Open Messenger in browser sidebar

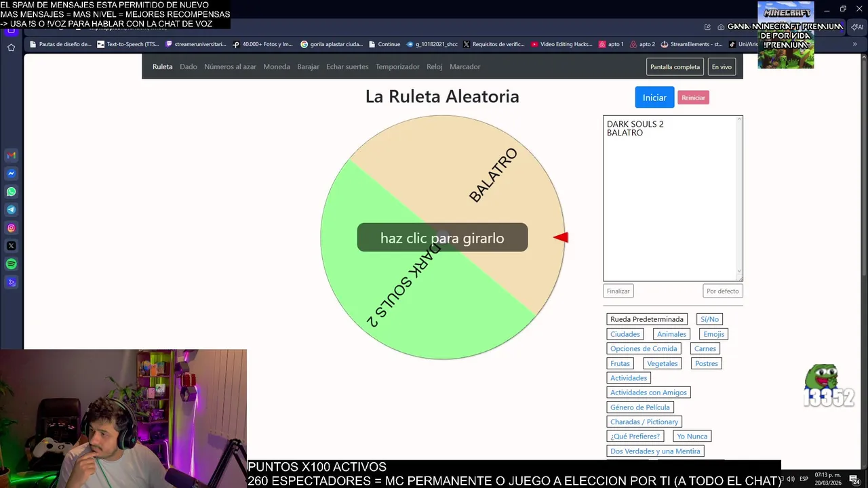coord(11,174)
